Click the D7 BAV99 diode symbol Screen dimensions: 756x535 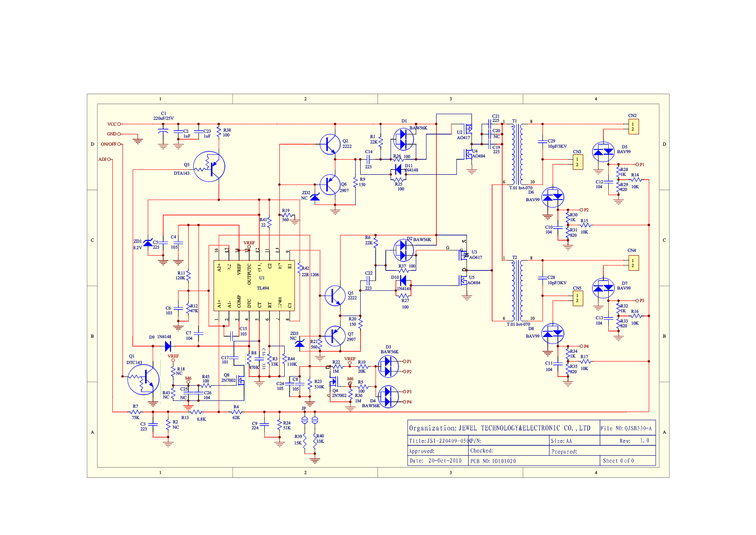tap(603, 289)
